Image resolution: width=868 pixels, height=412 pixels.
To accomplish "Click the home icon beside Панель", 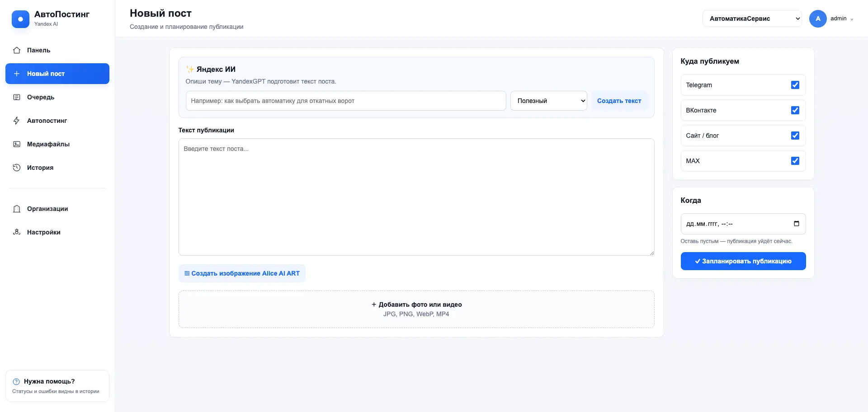I will (x=17, y=50).
